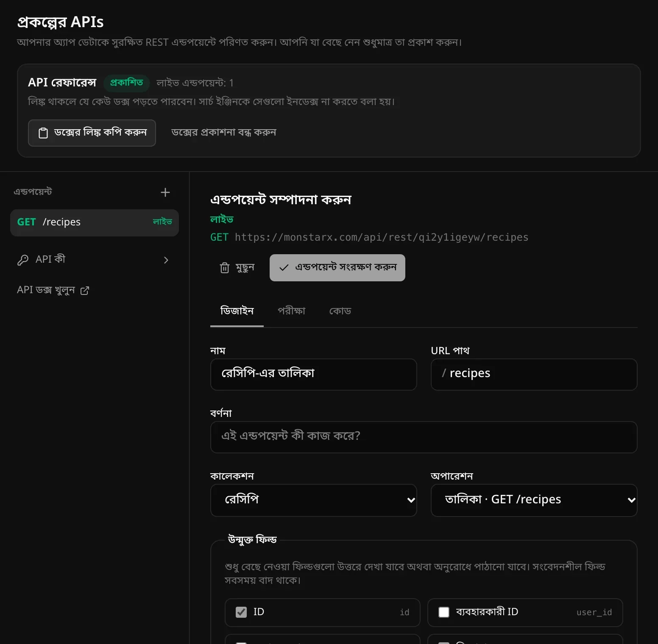Enable the ব্যবহারকারী ID checkbox
The image size is (658, 644).
444,612
